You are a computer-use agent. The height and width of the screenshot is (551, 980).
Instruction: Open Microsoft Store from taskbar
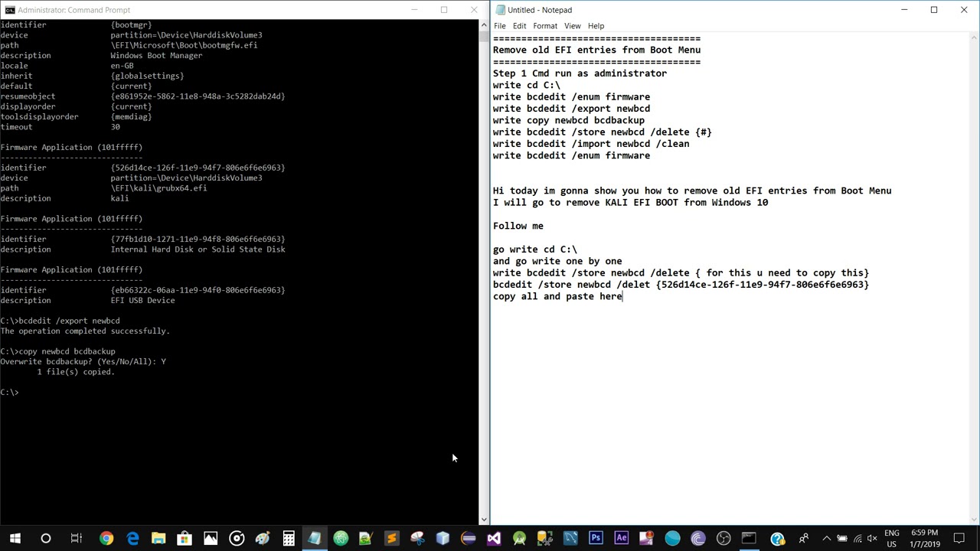coord(185,539)
